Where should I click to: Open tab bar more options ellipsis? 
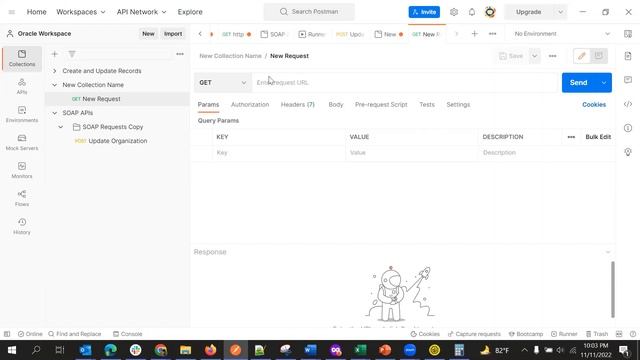[x=493, y=34]
